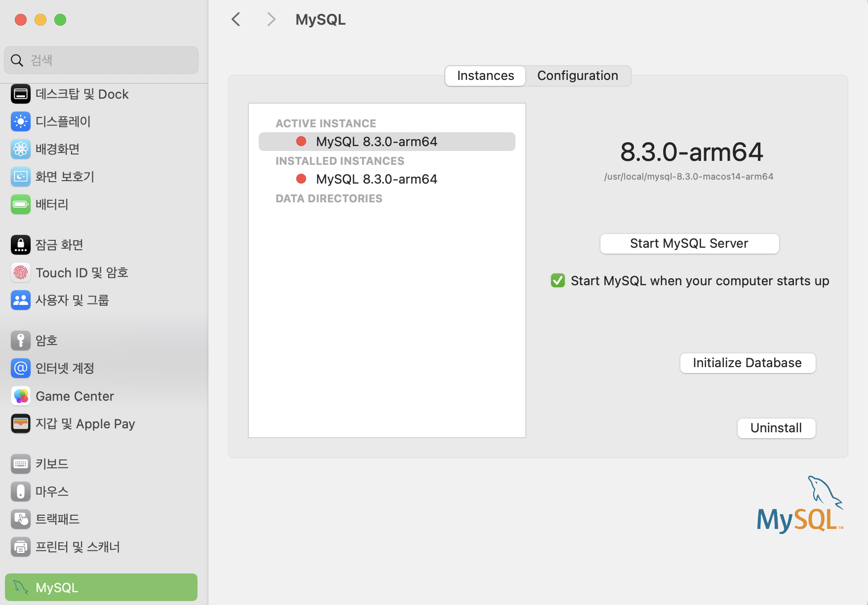Image resolution: width=868 pixels, height=605 pixels.
Task: Click the ACTIVE INSTANCE header
Action: (x=326, y=123)
